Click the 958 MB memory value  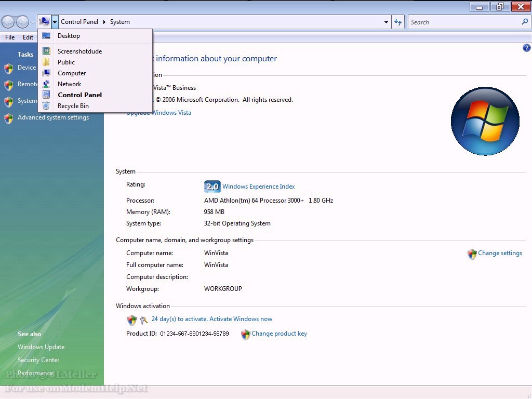[x=214, y=212]
